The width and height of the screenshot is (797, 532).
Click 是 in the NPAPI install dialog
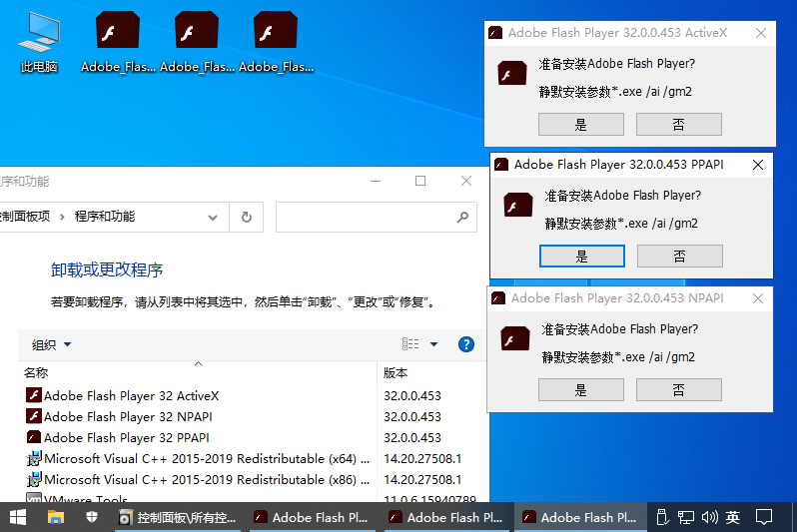[580, 390]
